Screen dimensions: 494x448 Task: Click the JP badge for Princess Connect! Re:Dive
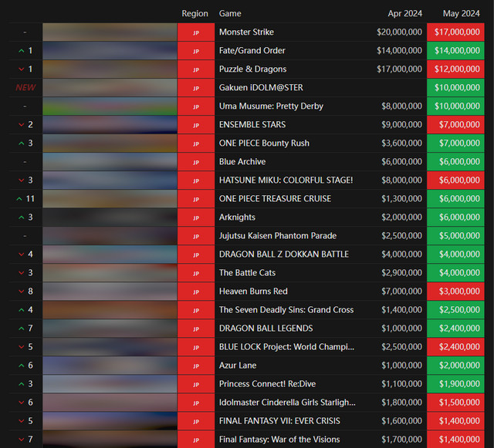[x=196, y=384]
